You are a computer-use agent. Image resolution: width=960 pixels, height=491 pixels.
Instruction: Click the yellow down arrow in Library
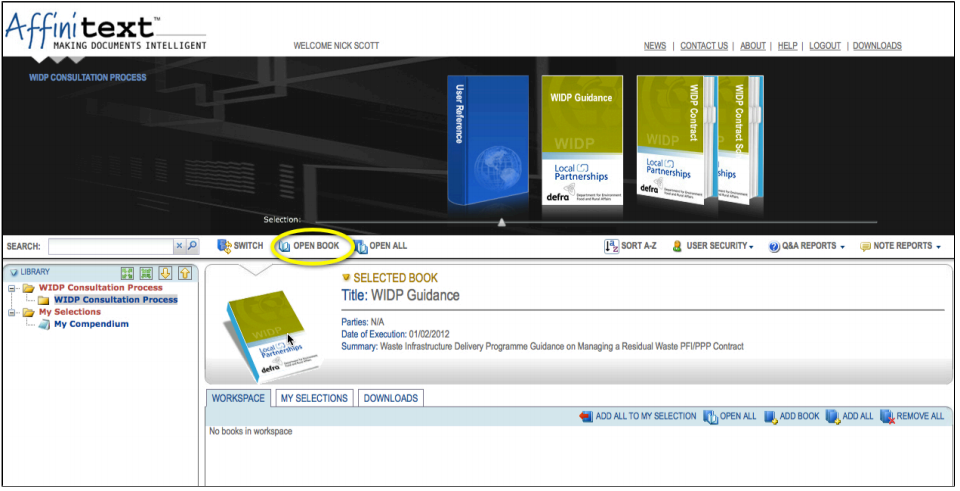[x=165, y=273]
